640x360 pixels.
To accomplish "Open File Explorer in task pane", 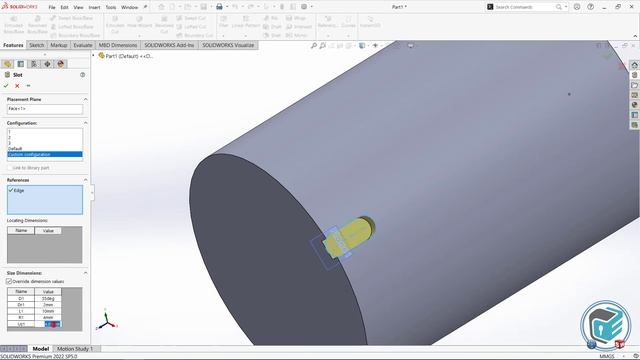I will point(634,85).
